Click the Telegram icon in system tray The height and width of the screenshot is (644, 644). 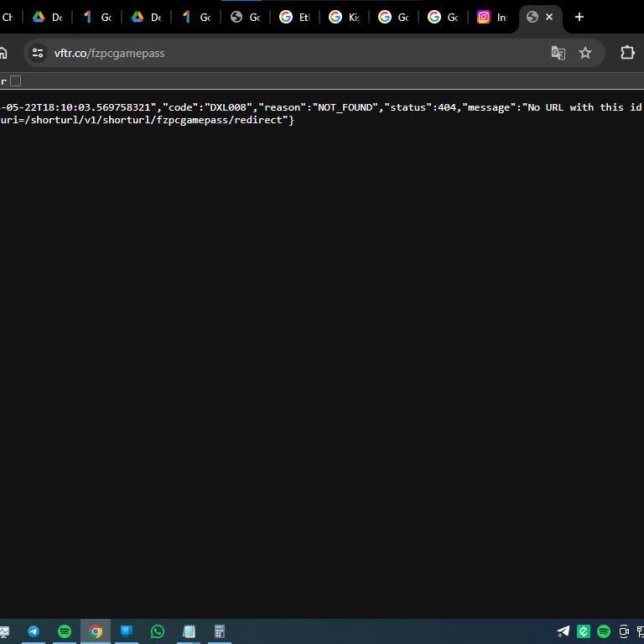[563, 631]
